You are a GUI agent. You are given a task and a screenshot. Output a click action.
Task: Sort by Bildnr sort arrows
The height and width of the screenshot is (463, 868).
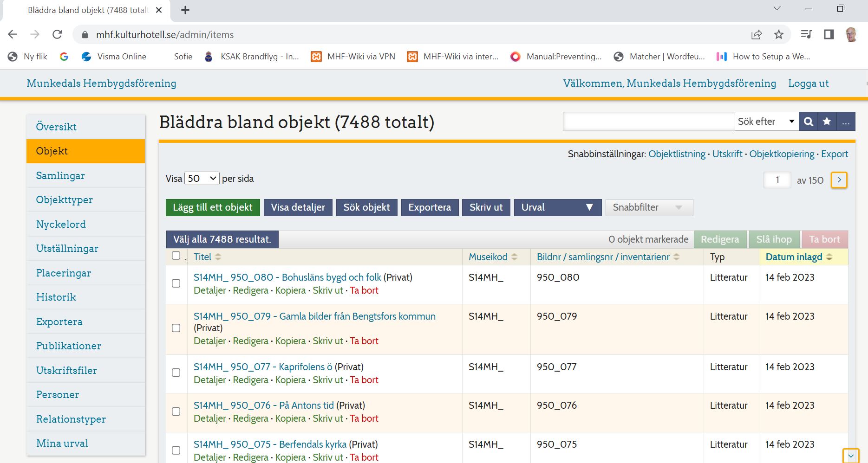click(676, 257)
